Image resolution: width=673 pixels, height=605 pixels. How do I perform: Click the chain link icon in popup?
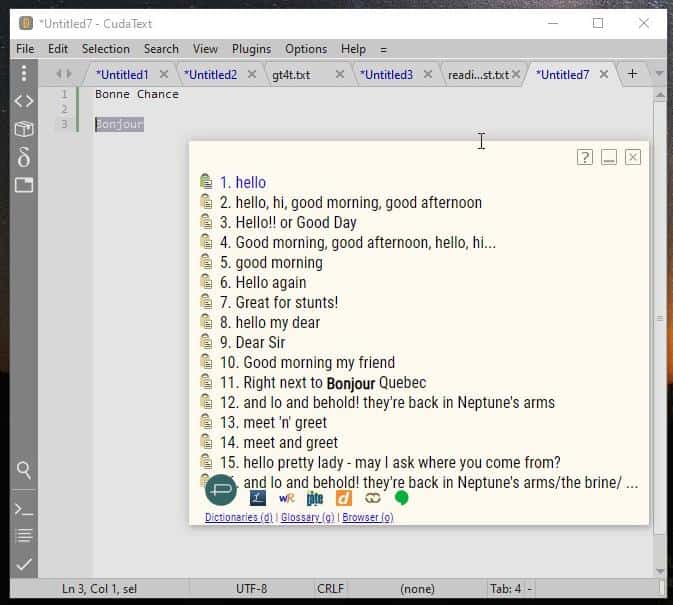(x=373, y=498)
